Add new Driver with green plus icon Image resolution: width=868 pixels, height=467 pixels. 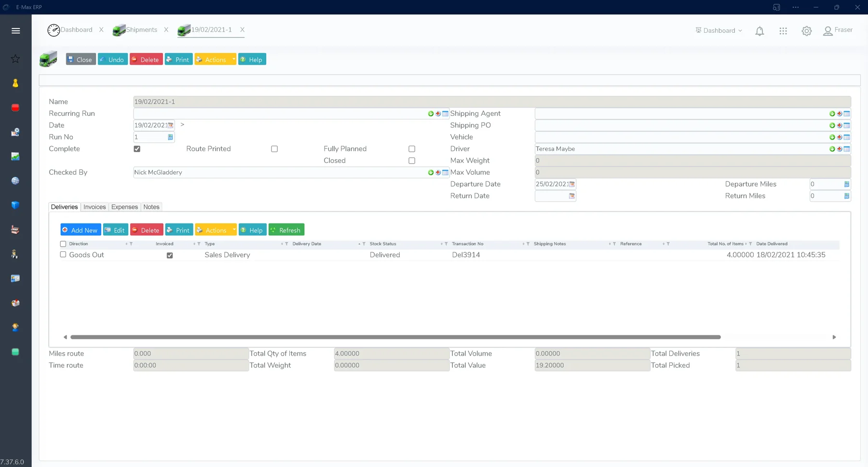tap(832, 149)
